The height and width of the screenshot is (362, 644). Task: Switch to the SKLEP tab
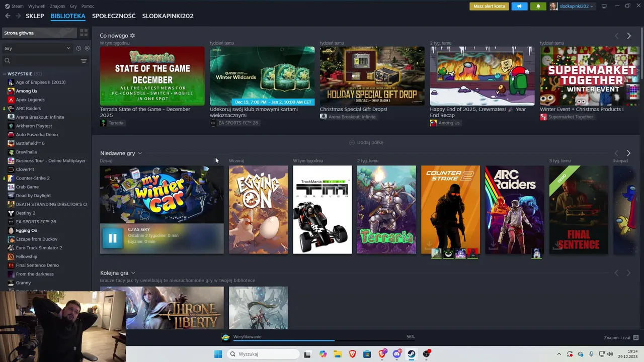coord(35,16)
